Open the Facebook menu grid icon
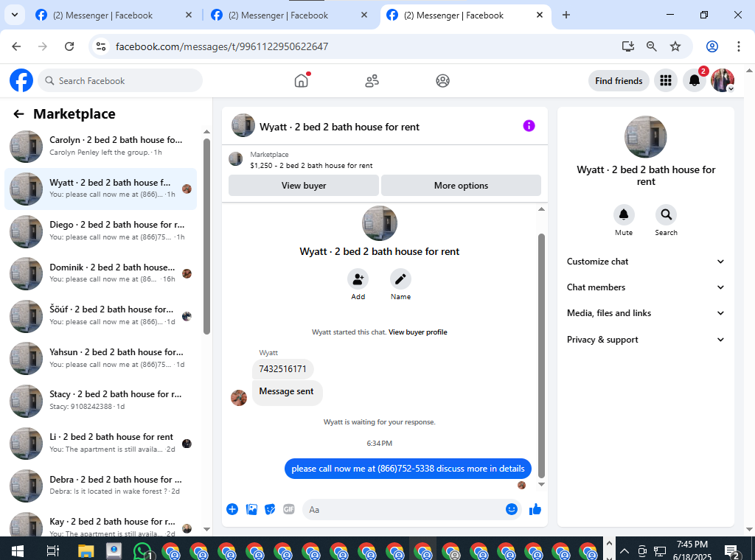 point(666,80)
